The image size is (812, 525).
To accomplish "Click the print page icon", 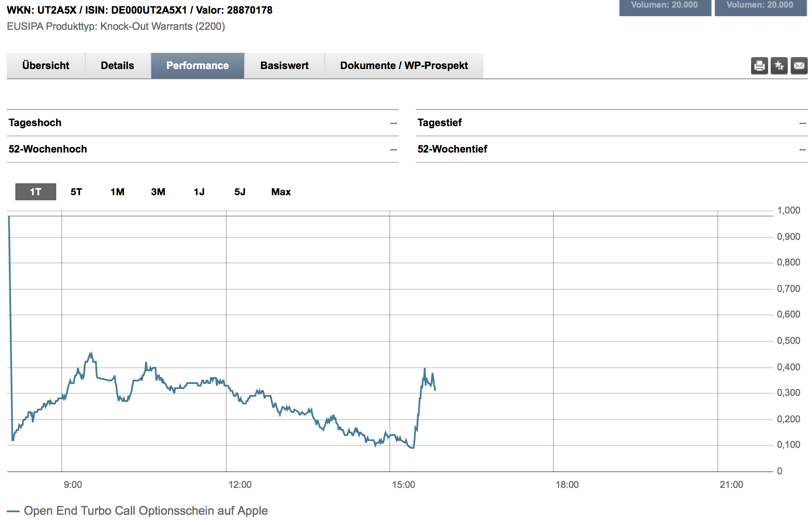I will (759, 66).
